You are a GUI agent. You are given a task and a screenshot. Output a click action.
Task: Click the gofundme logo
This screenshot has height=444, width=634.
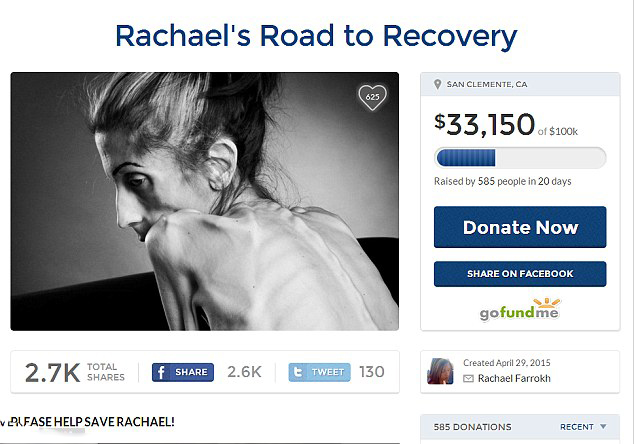[520, 309]
